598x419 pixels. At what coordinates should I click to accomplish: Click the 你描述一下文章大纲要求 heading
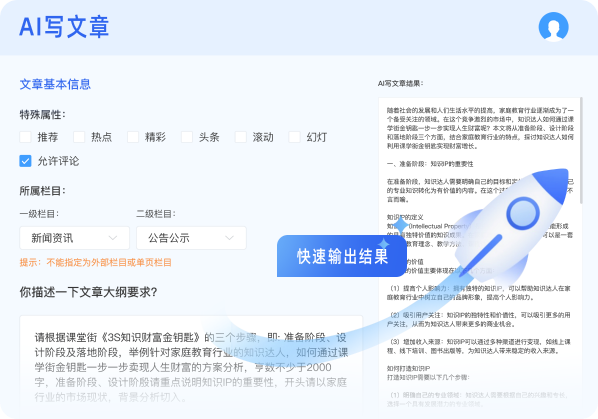pos(88,292)
